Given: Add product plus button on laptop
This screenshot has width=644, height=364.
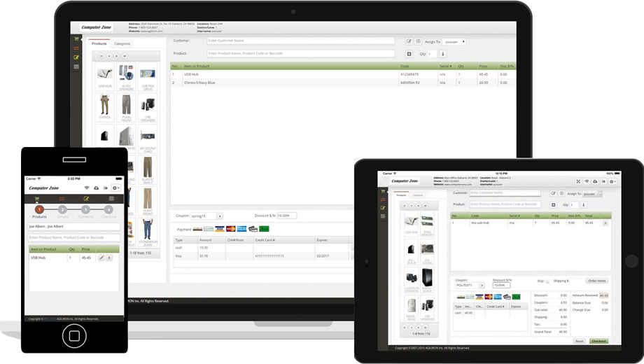Looking at the screenshot, I should pyautogui.click(x=409, y=54).
